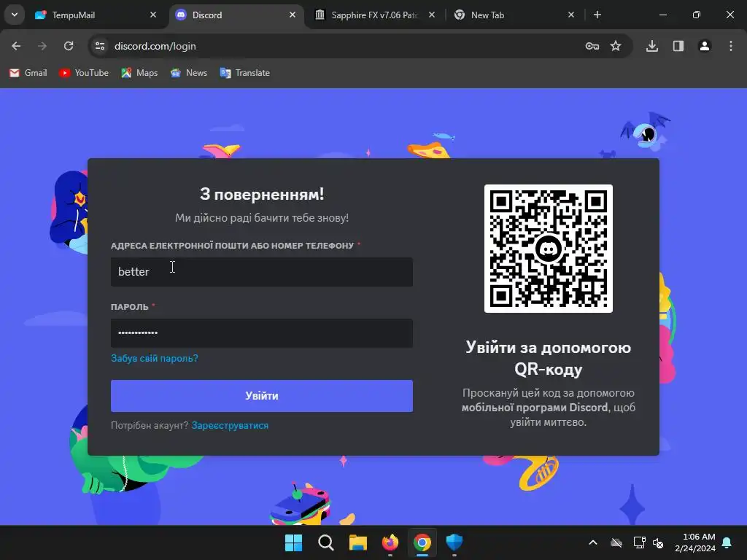Open the YouTube bookmark
Viewport: 747px width, 560px height.
84,73
